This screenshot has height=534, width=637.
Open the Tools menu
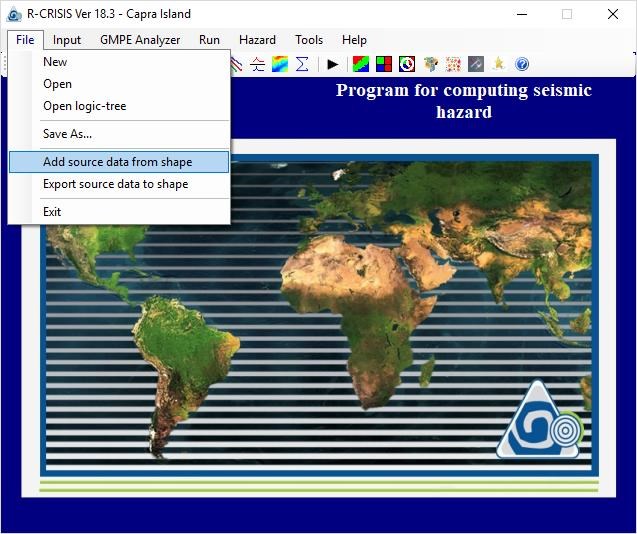tap(309, 40)
